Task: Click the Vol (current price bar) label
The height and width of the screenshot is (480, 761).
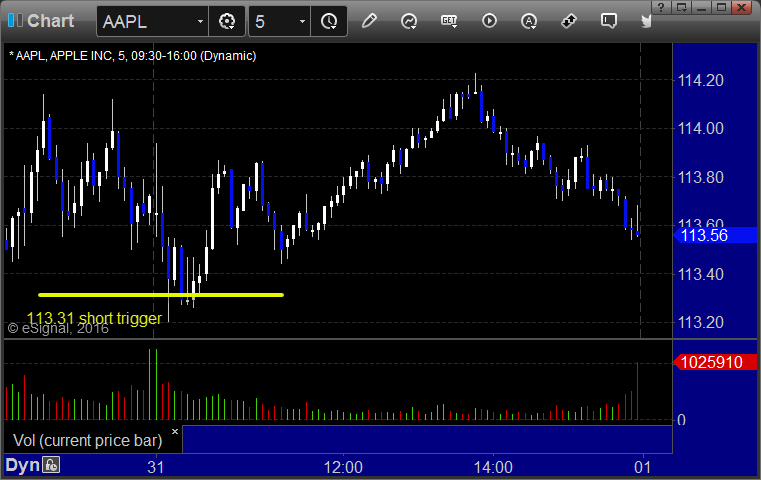Action: pyautogui.click(x=87, y=441)
